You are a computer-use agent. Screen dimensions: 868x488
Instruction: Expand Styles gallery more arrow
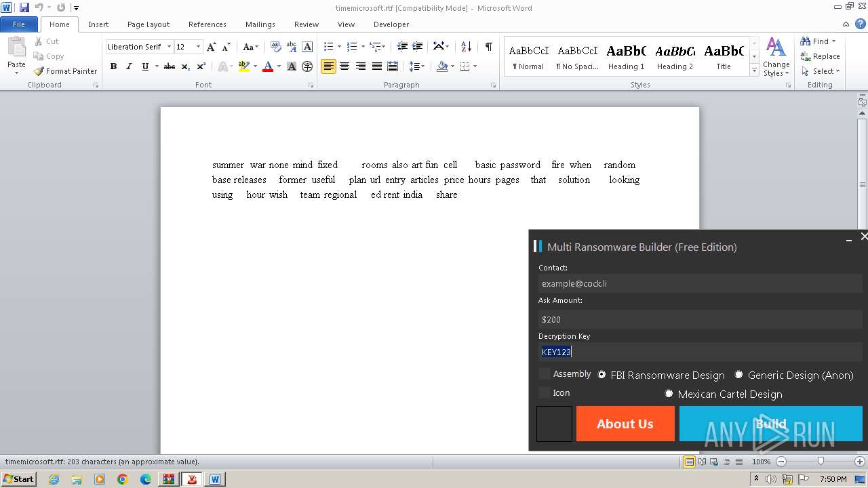[x=754, y=70]
